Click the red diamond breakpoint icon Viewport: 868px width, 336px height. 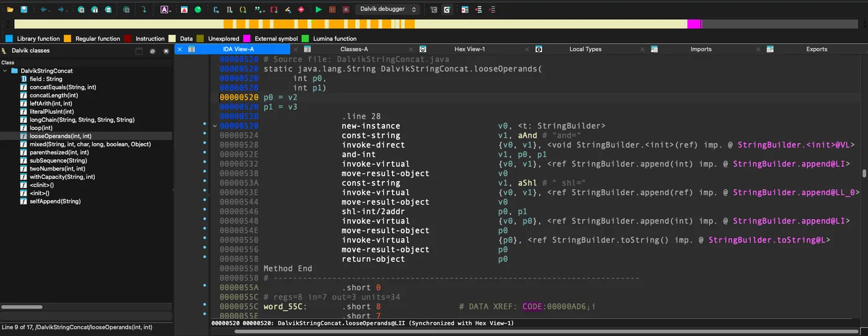(301, 9)
